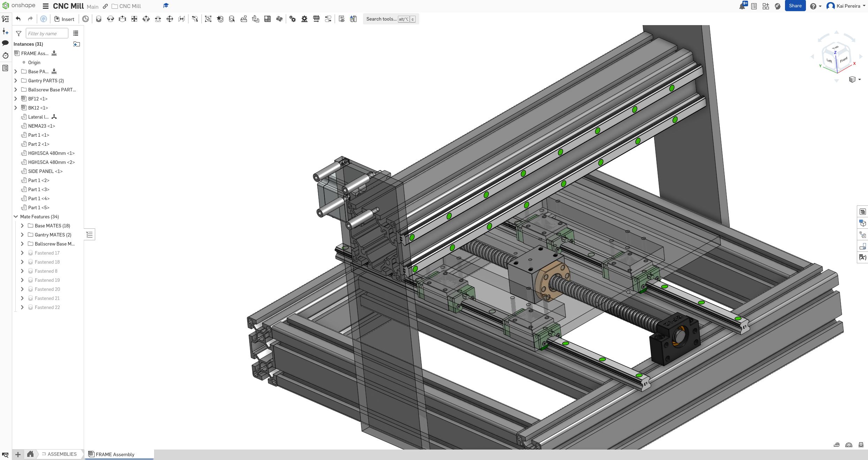Select the Gear relation tool
868x460 pixels.
point(293,19)
